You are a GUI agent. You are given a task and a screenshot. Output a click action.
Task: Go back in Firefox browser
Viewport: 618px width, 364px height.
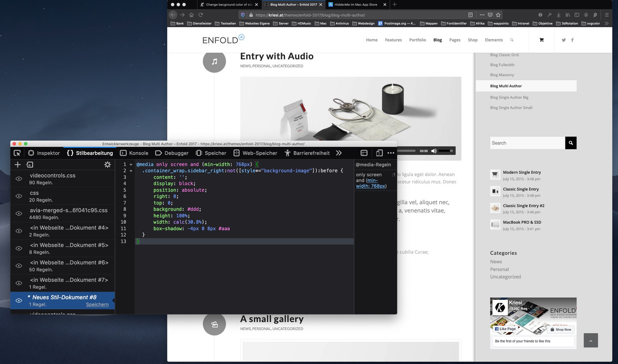point(173,14)
